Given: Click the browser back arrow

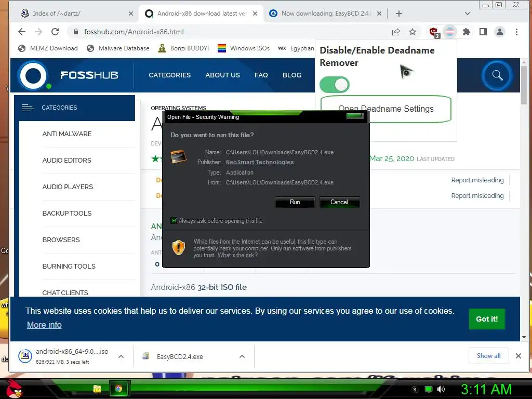Looking at the screenshot, I should 22,32.
